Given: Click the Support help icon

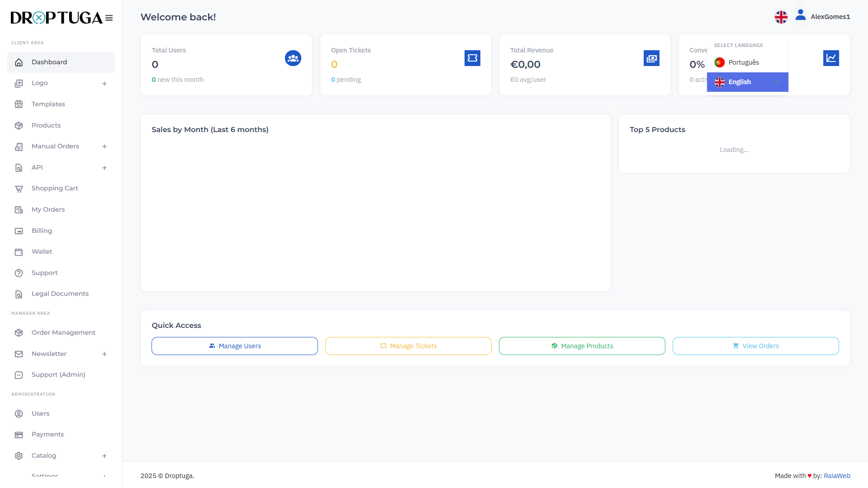Looking at the screenshot, I should click(x=19, y=273).
